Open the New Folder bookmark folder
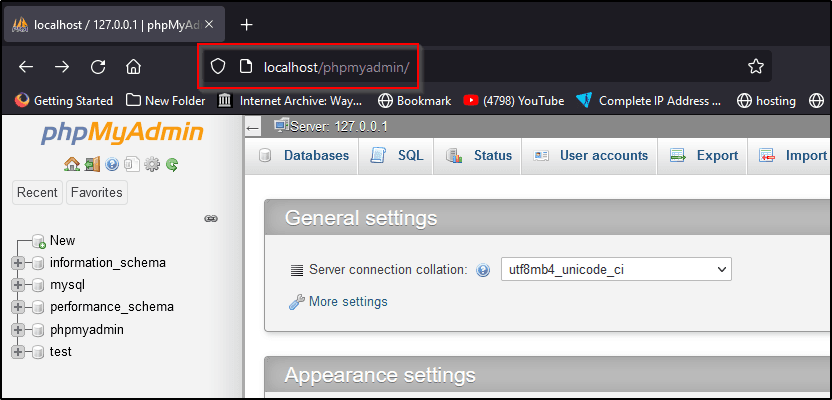This screenshot has width=832, height=400. (166, 101)
